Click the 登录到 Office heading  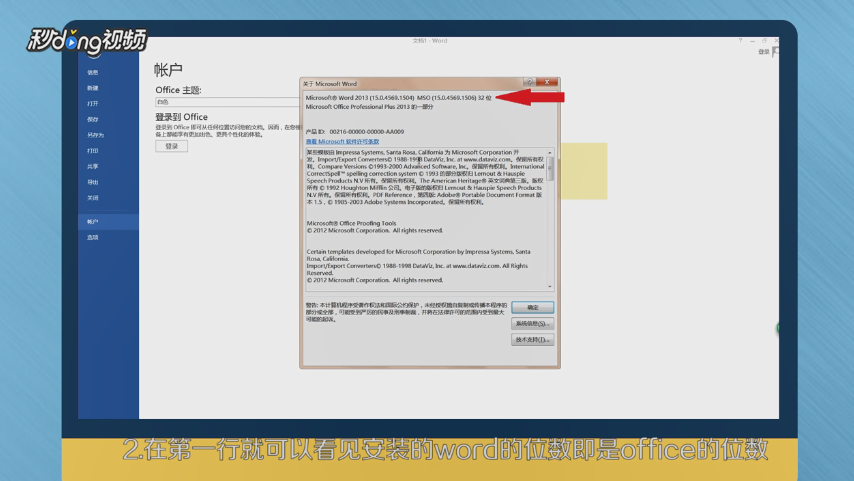point(181,117)
